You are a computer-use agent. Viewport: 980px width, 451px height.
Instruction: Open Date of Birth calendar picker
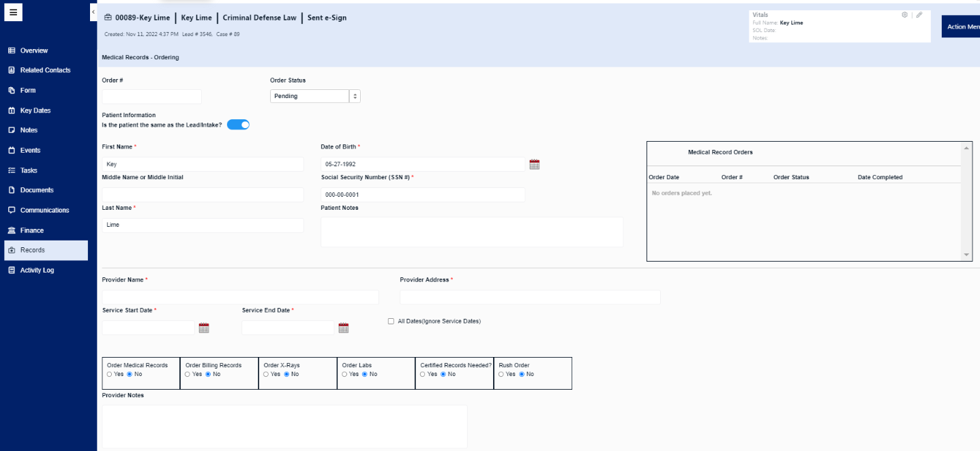pos(535,164)
